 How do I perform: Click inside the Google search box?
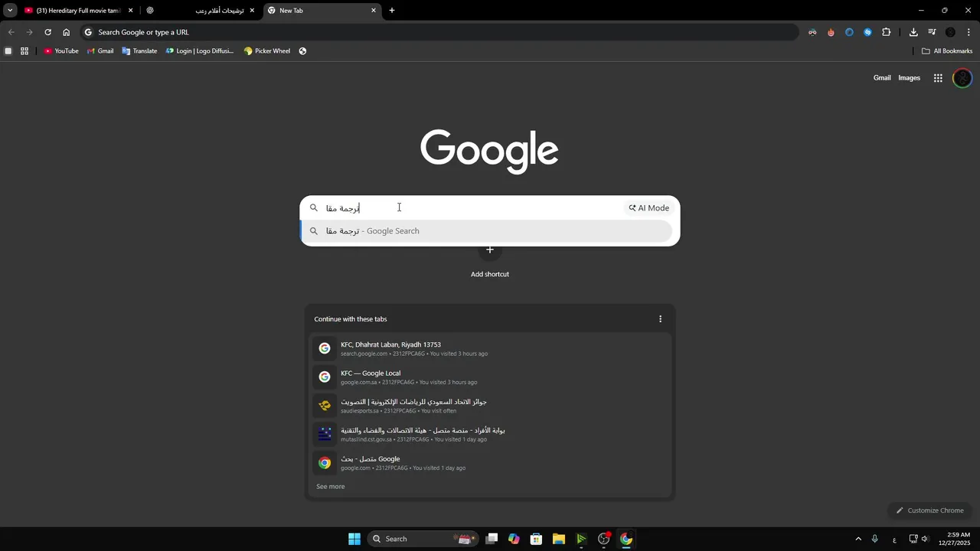click(471, 208)
